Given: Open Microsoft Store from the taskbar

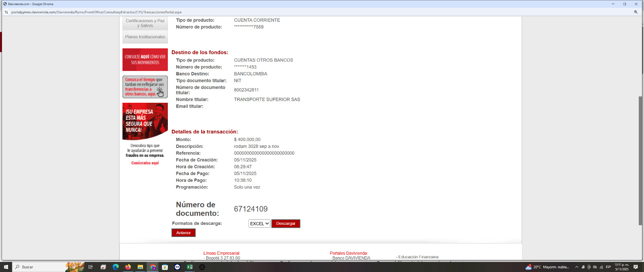Looking at the screenshot, I should pos(165,267).
